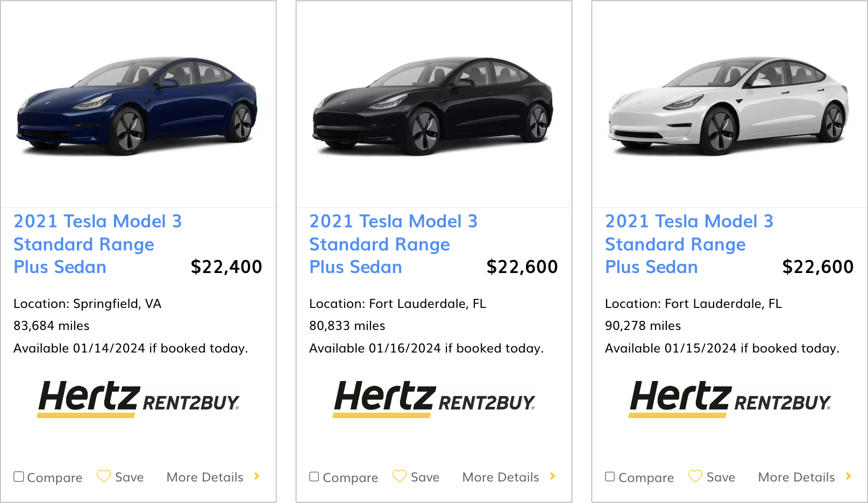Click the heart icon on the Springfield listing
The height and width of the screenshot is (503, 868).
point(104,476)
